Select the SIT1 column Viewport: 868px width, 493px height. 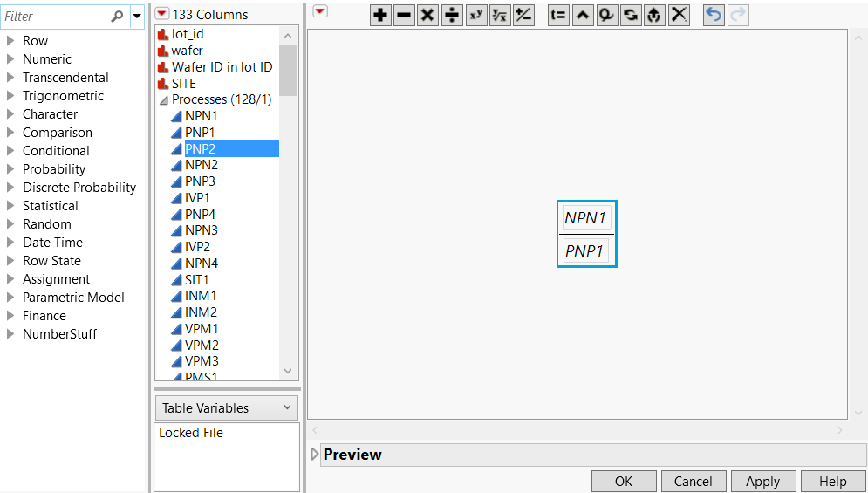196,280
